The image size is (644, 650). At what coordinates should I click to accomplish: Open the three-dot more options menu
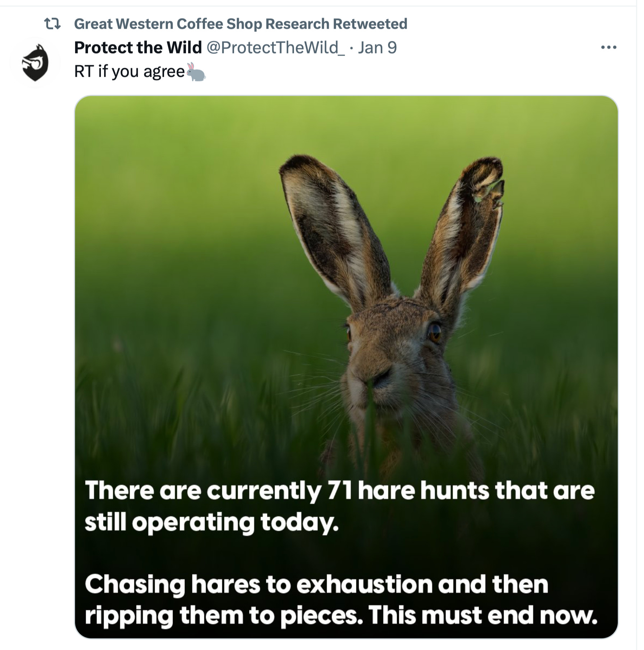[x=608, y=47]
